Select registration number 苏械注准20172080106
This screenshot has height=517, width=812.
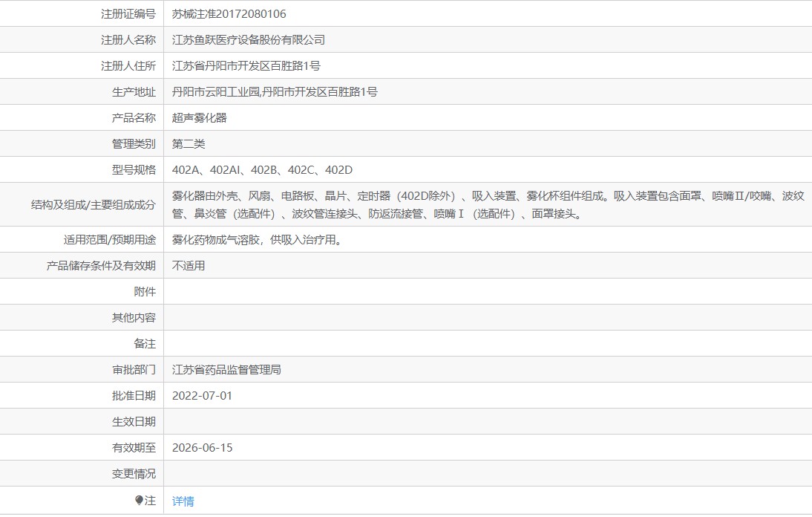229,14
